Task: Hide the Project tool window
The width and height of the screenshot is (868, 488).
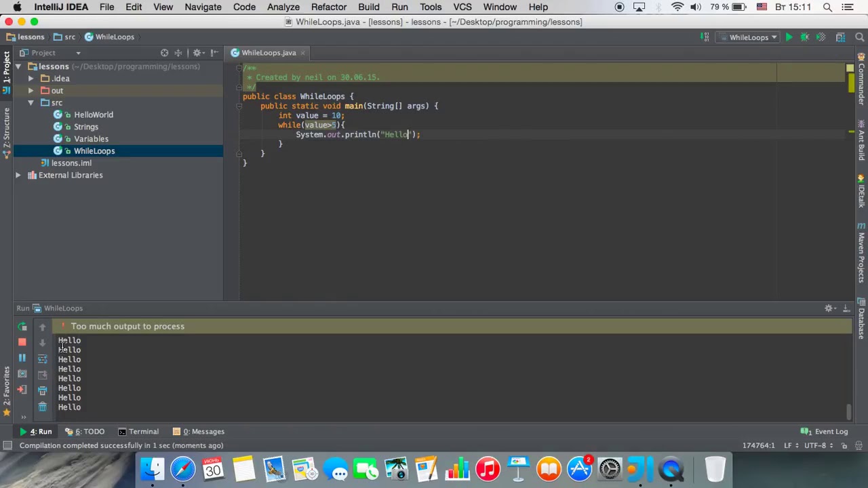Action: point(214,53)
